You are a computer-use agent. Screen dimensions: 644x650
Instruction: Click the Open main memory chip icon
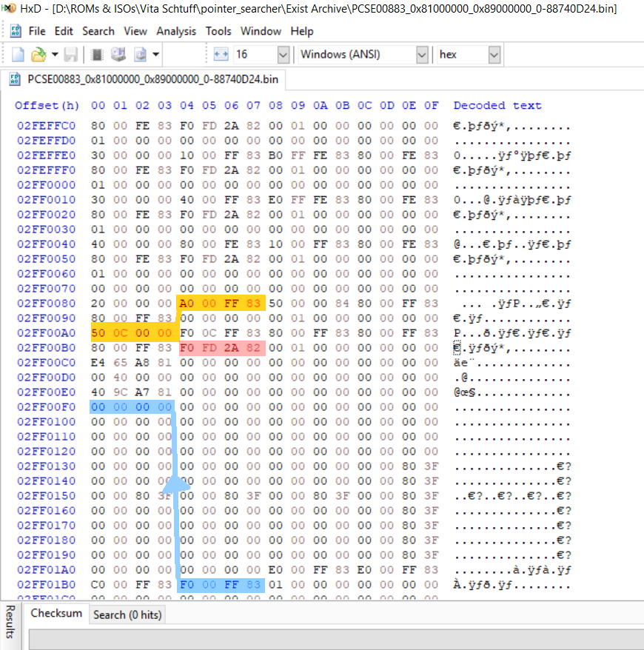[x=97, y=55]
